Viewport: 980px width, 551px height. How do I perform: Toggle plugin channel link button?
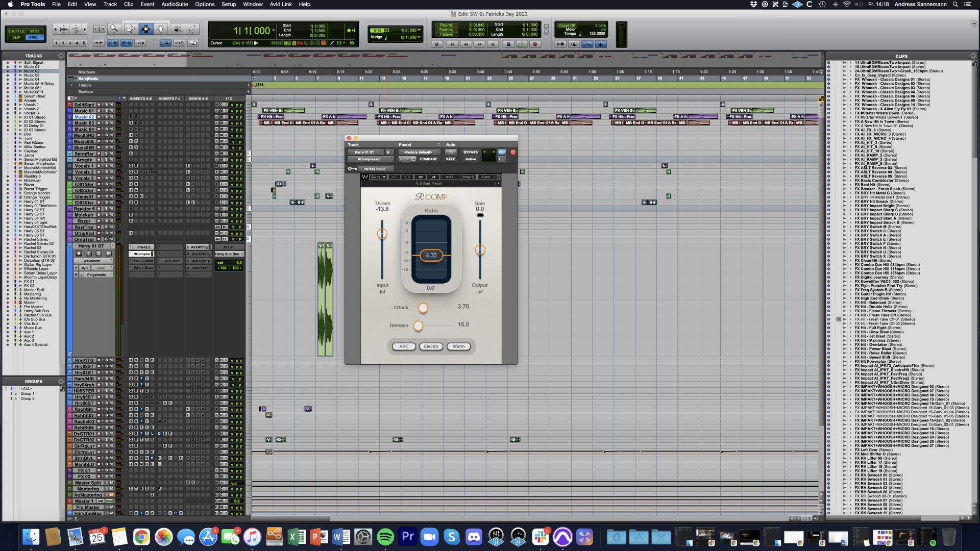(x=502, y=152)
